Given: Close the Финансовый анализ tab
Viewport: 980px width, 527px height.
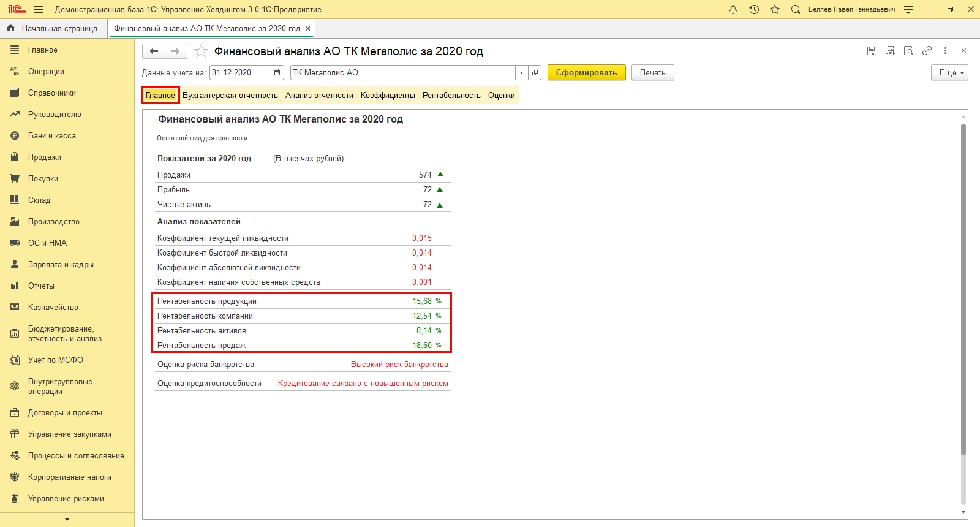Looking at the screenshot, I should (307, 28).
